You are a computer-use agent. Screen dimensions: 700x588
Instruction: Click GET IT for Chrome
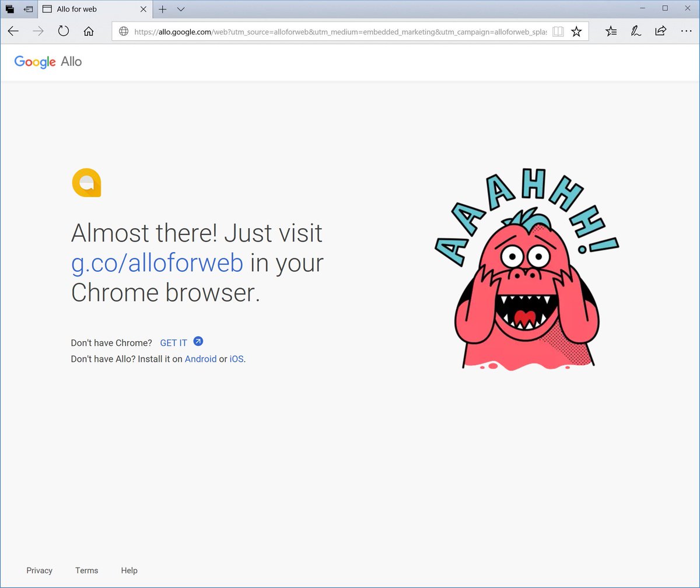click(174, 343)
